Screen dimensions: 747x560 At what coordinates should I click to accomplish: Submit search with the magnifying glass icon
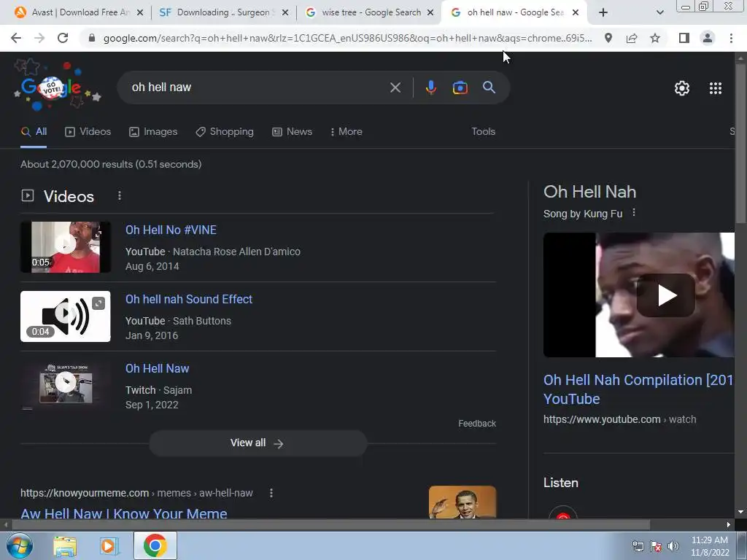tap(489, 87)
